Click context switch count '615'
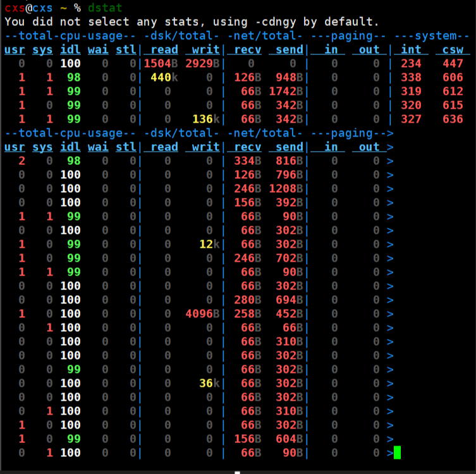This screenshot has width=476, height=474. pos(453,106)
